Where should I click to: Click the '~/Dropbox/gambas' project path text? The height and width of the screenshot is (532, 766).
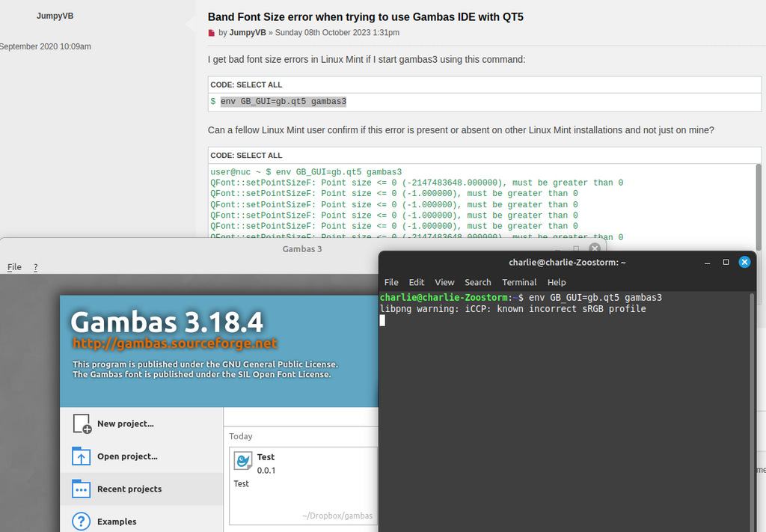coord(337,516)
